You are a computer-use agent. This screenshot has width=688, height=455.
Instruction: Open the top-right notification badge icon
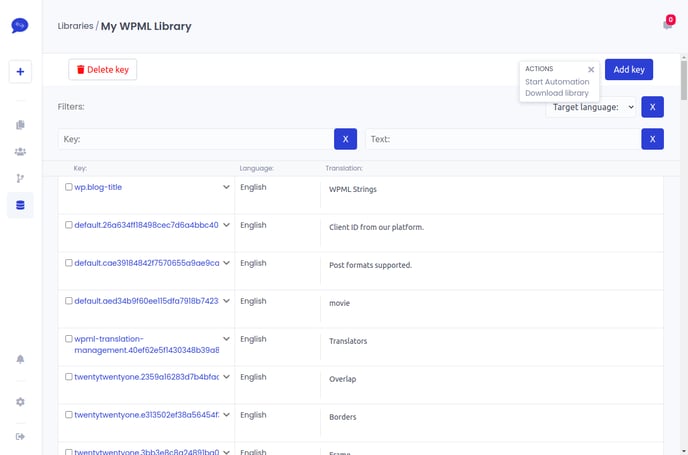point(668,23)
